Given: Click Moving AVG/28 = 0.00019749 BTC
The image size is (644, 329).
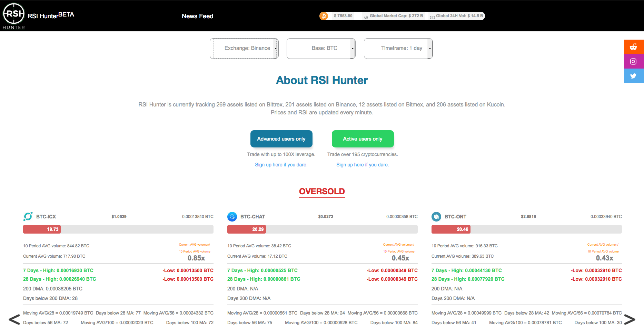Looking at the screenshot, I should [58, 313].
